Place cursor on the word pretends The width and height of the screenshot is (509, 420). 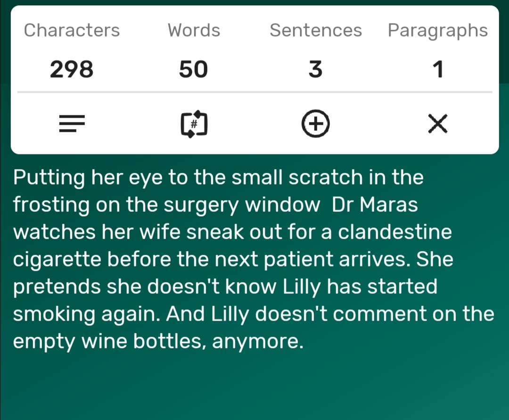(x=57, y=287)
